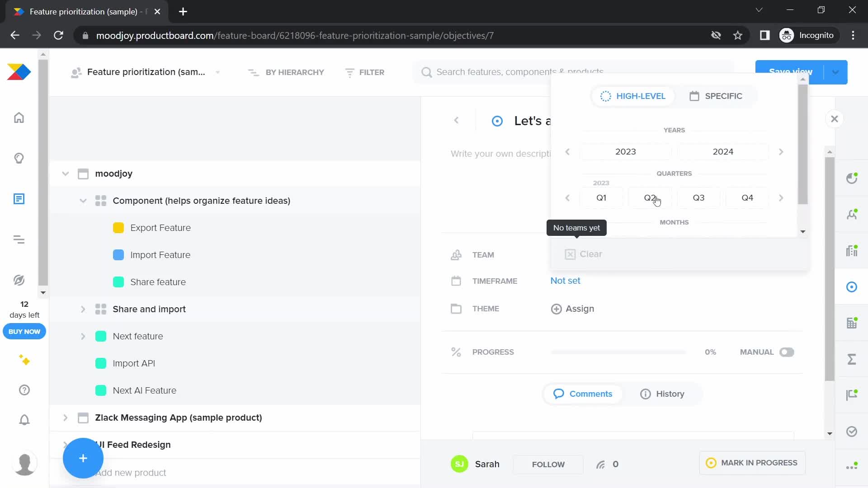The height and width of the screenshot is (488, 868).
Task: Open the prioritization matrix column icon
Action: (852, 323)
